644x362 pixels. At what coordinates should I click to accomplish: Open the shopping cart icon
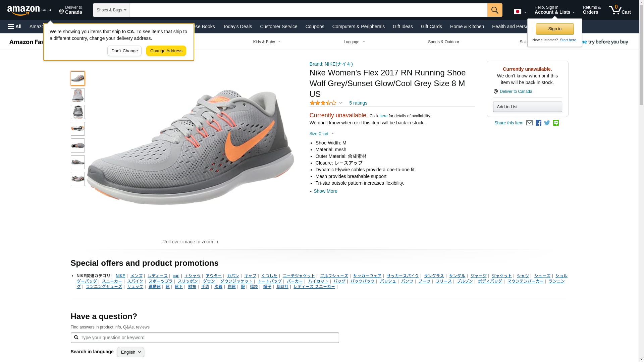[x=620, y=10]
